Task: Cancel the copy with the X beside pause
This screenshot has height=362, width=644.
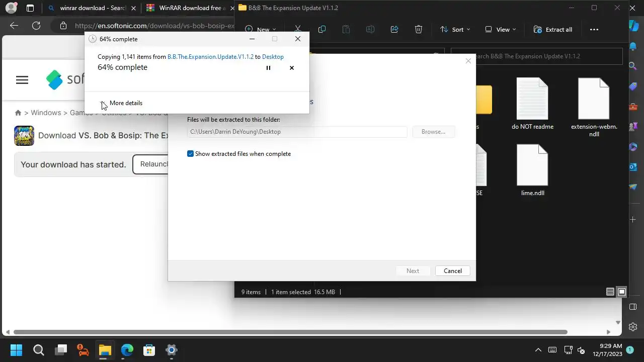Action: (x=292, y=68)
